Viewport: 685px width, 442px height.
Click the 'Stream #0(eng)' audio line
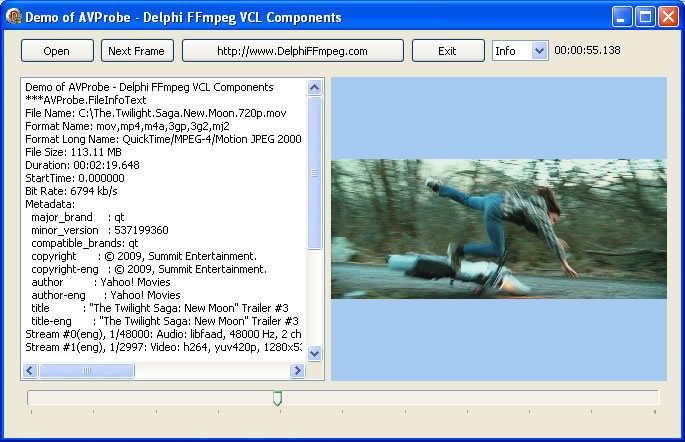tap(163, 334)
